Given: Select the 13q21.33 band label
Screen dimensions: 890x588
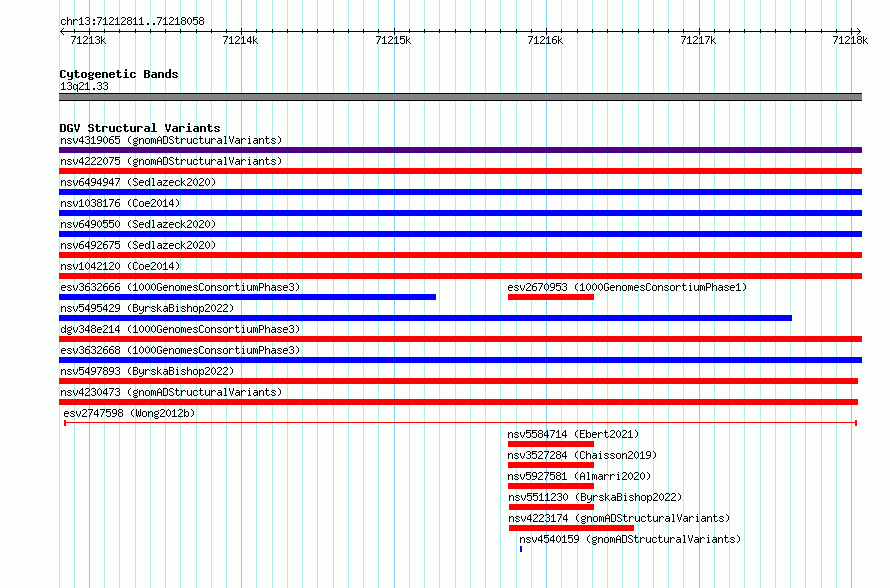Looking at the screenshot, I should pos(84,86).
